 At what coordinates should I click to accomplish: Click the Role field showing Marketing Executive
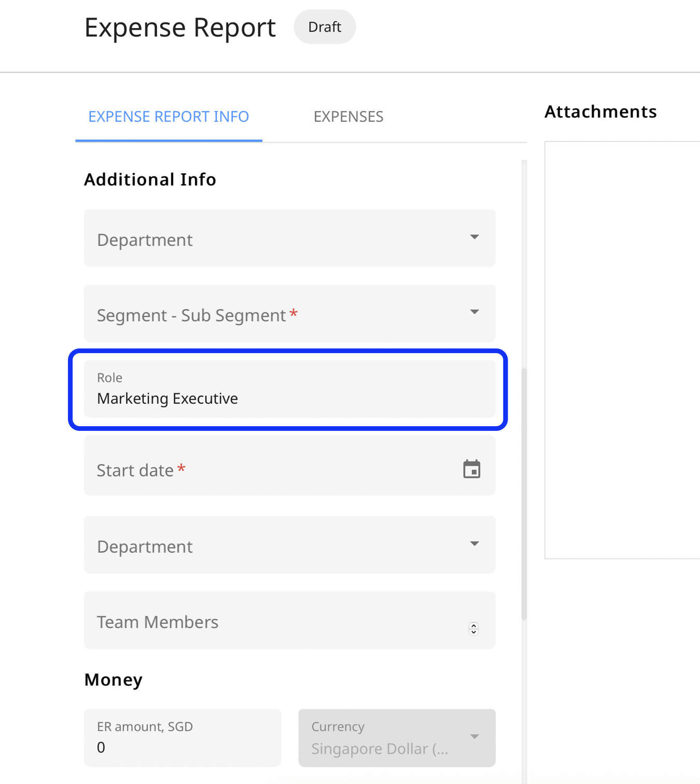click(x=289, y=390)
